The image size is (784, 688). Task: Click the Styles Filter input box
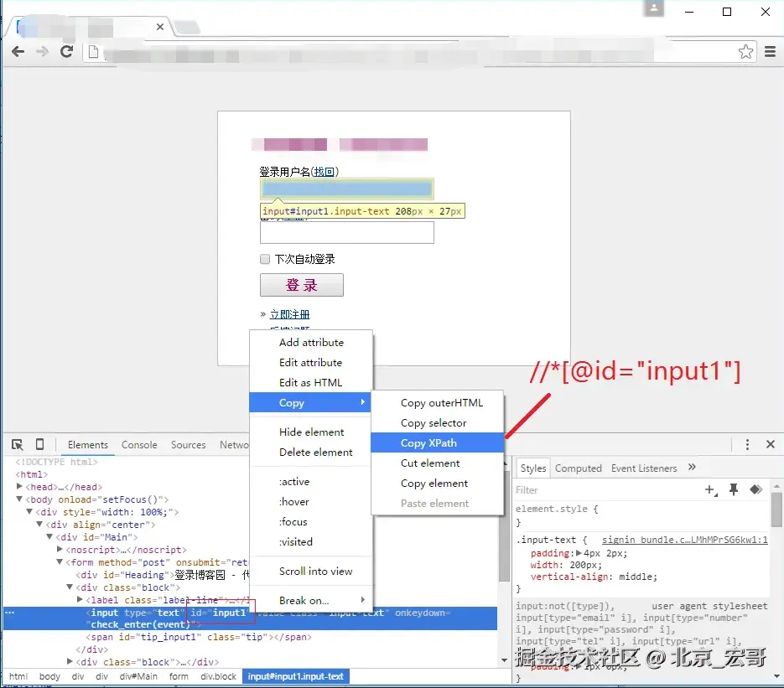pyautogui.click(x=606, y=490)
